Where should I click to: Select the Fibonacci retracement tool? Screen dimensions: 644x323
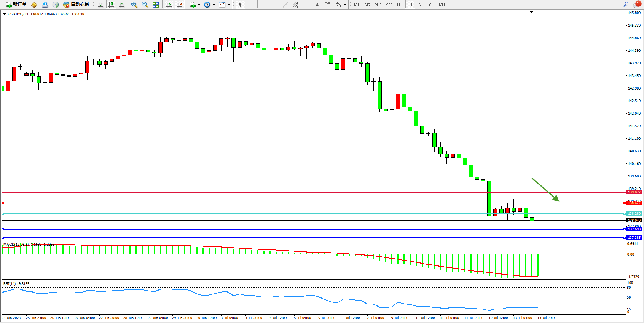point(306,5)
